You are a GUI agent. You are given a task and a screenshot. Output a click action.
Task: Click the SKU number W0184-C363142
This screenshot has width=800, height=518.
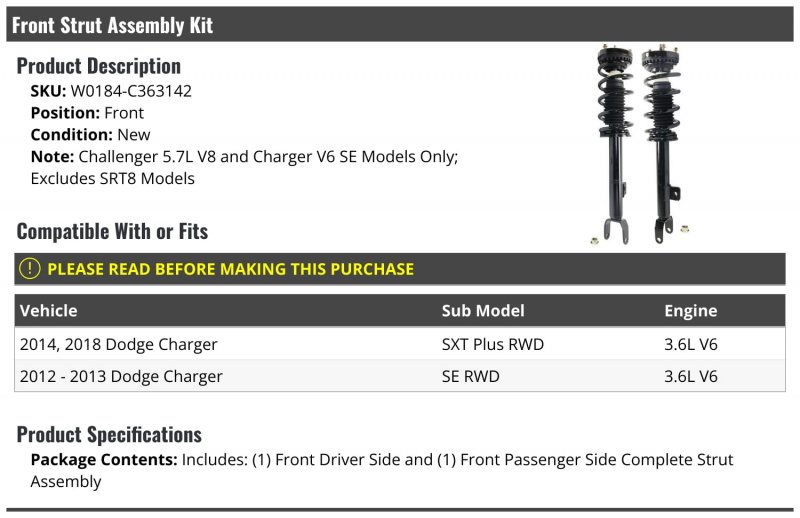tap(131, 91)
